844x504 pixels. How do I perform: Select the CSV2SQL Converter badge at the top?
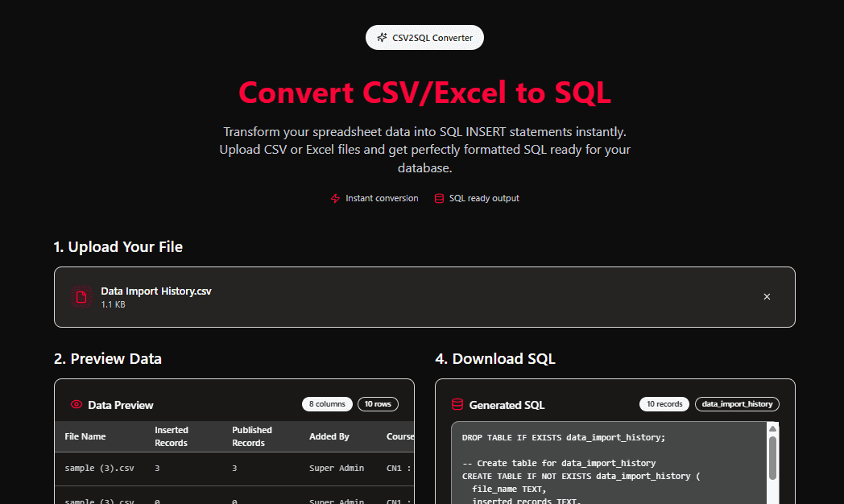coord(424,37)
